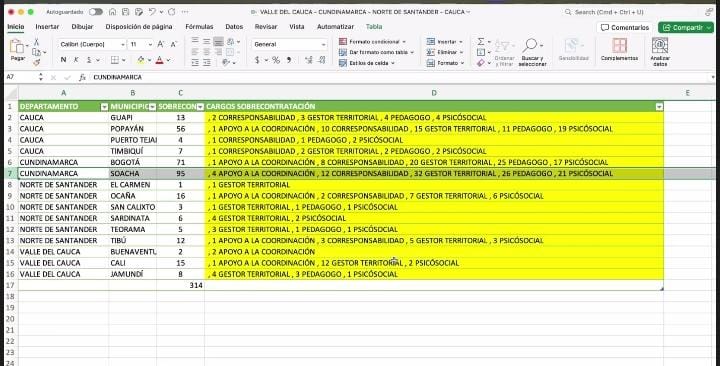Click Eliminar cells button
Screen dimensions: 720x366
[445, 52]
